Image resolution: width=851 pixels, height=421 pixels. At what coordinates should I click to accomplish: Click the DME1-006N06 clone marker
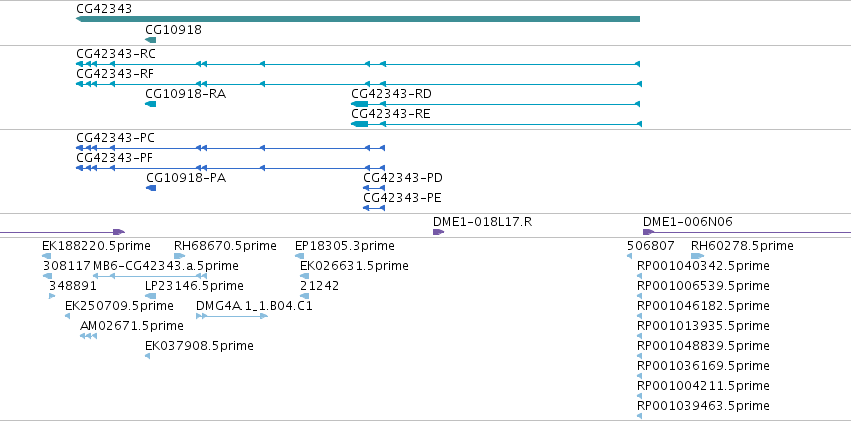[649, 232]
